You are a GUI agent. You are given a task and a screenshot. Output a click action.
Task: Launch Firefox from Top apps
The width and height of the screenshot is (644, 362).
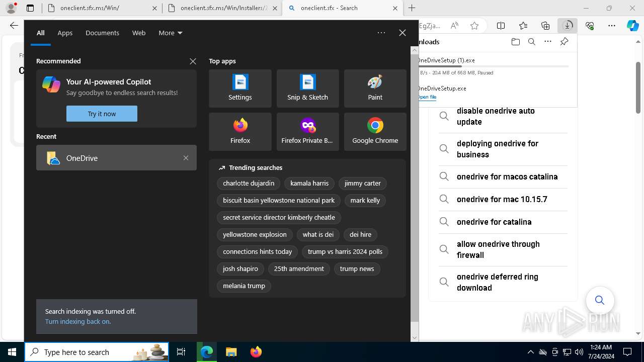(x=240, y=132)
